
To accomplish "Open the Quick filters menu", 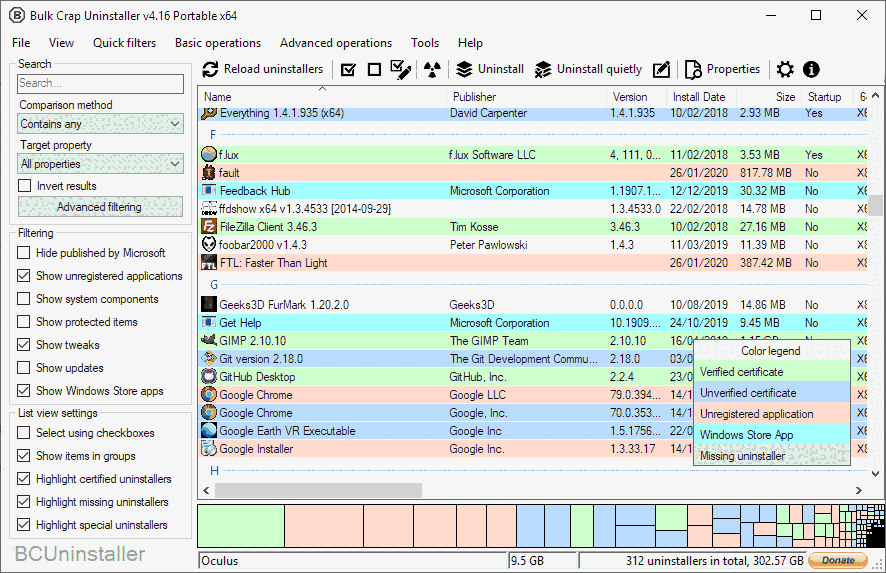I will (x=124, y=43).
